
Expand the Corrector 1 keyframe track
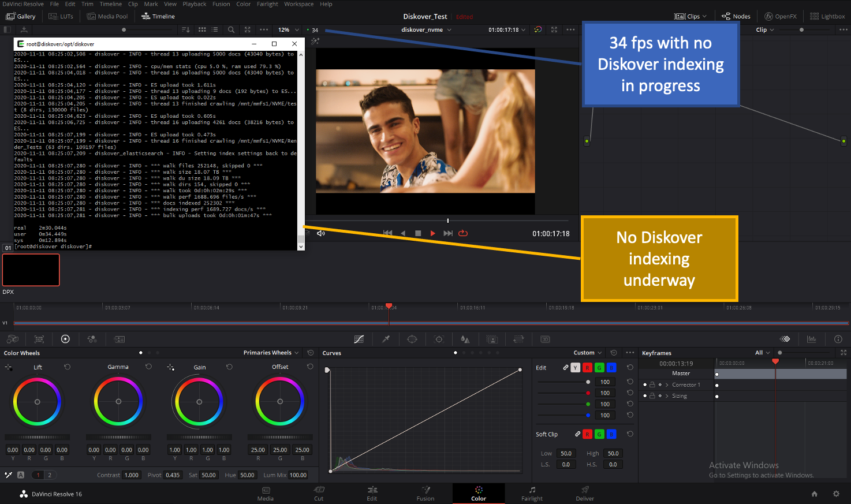click(667, 385)
